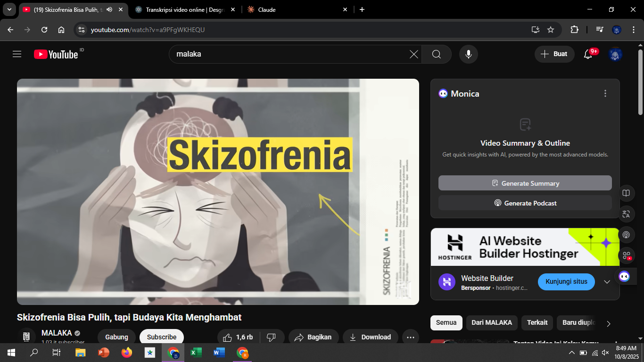
Task: Switch to the Transkripsi video online tab
Action: (x=185, y=9)
